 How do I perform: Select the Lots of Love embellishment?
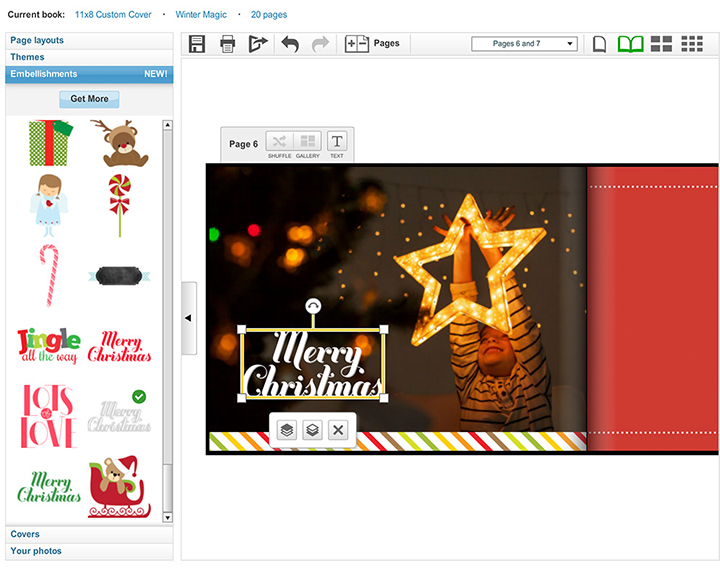(x=48, y=416)
